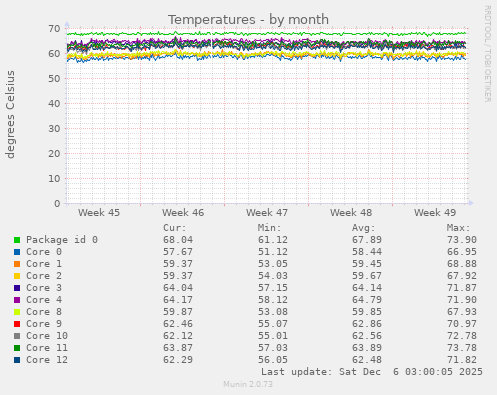Click the Core 10 gray legend swatch
The image size is (497, 395).
tap(17, 336)
